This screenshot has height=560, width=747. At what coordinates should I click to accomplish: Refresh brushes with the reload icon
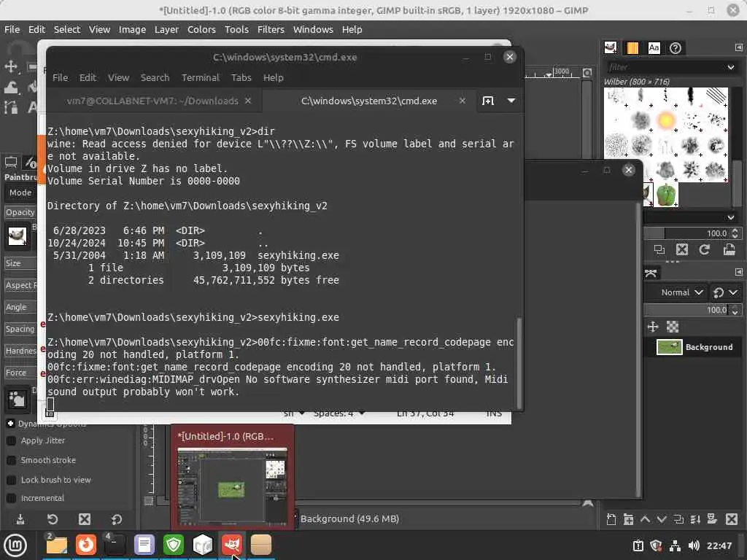(705, 249)
